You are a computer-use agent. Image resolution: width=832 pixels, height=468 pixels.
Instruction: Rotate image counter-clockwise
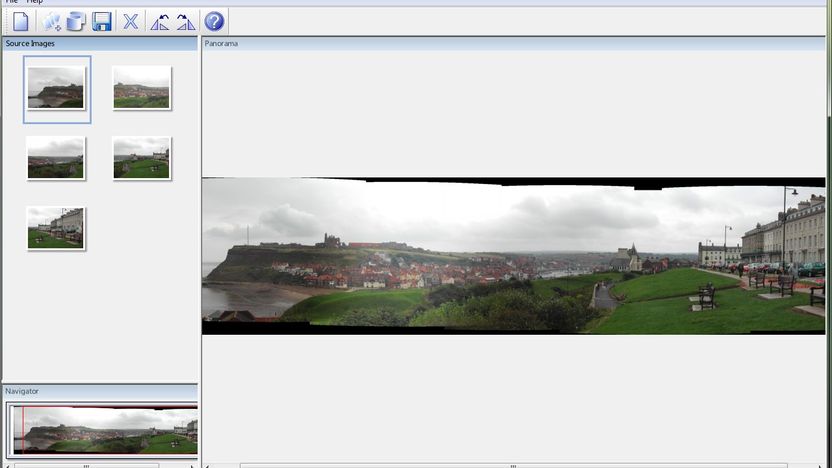tap(160, 22)
